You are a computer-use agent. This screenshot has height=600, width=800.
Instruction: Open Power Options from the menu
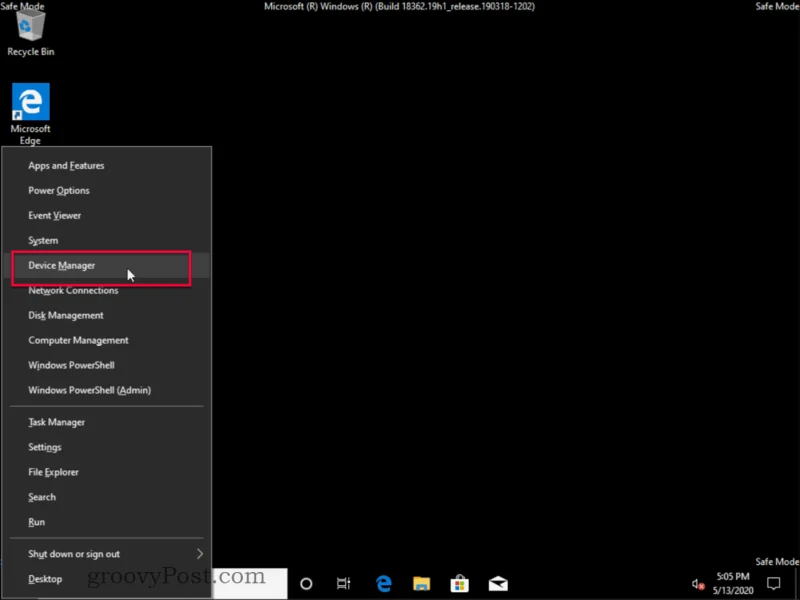coord(107,190)
